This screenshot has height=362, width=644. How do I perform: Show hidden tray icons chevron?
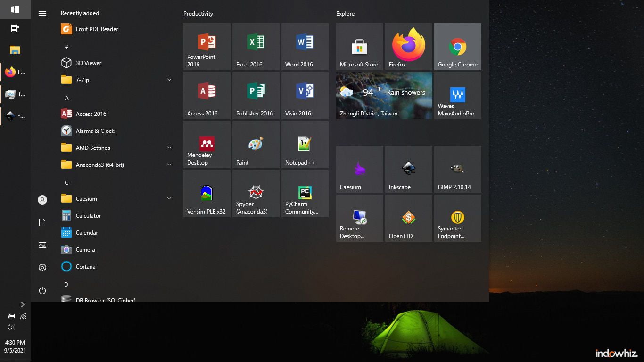[x=22, y=304]
